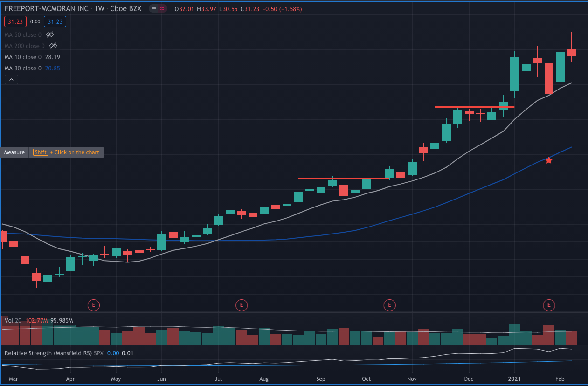Select the MA 200 close 0 legend
The height and width of the screenshot is (386, 588).
(x=25, y=46)
